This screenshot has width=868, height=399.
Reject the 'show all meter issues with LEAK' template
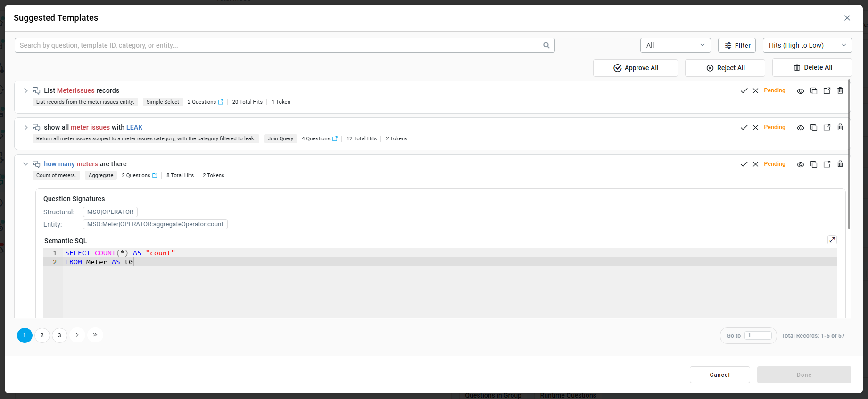755,127
